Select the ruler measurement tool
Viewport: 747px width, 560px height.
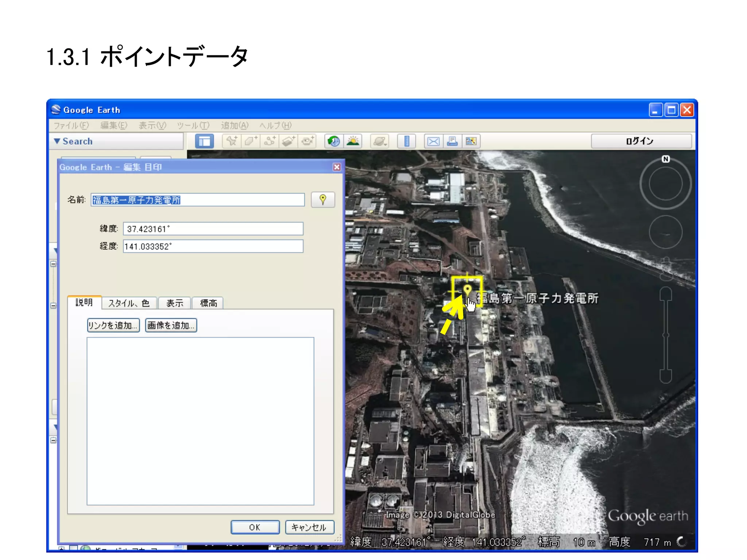406,141
